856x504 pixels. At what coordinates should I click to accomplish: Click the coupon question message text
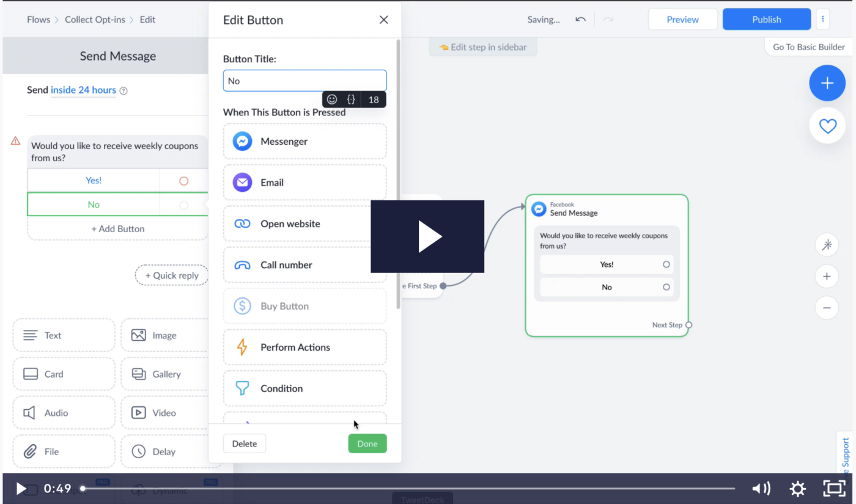[115, 152]
